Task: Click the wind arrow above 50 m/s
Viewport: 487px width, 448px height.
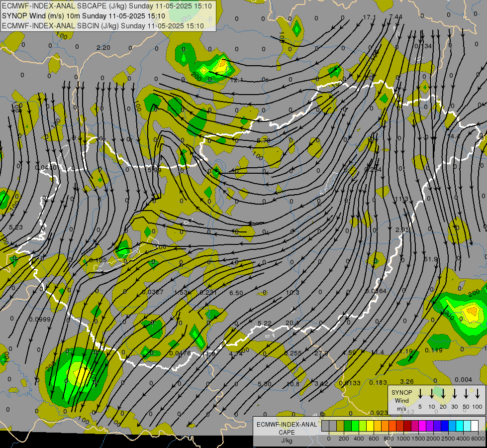Action: click(466, 394)
